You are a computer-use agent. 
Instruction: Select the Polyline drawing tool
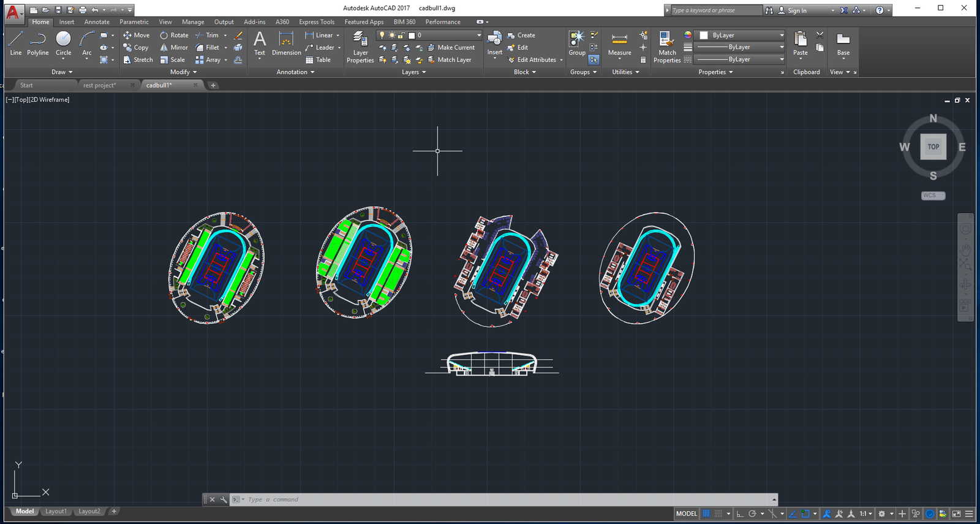click(x=37, y=44)
